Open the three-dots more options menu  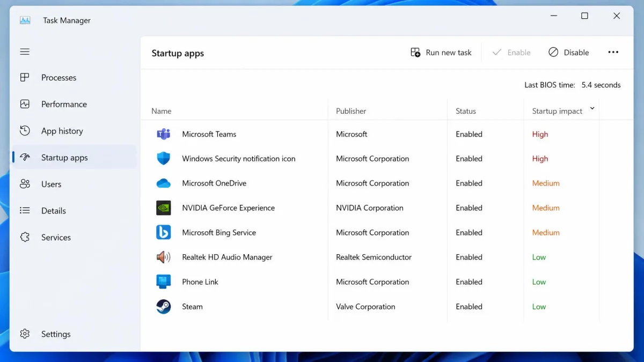point(613,52)
